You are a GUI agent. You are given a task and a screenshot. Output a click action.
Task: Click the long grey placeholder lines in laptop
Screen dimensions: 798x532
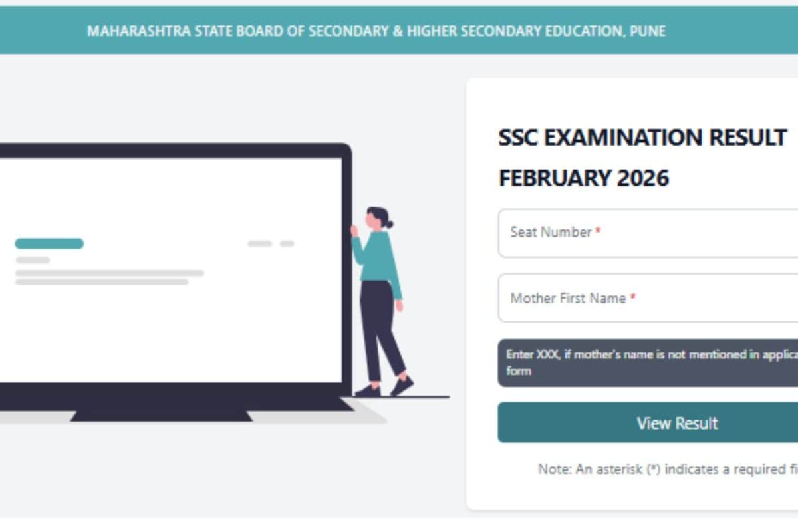(109, 277)
